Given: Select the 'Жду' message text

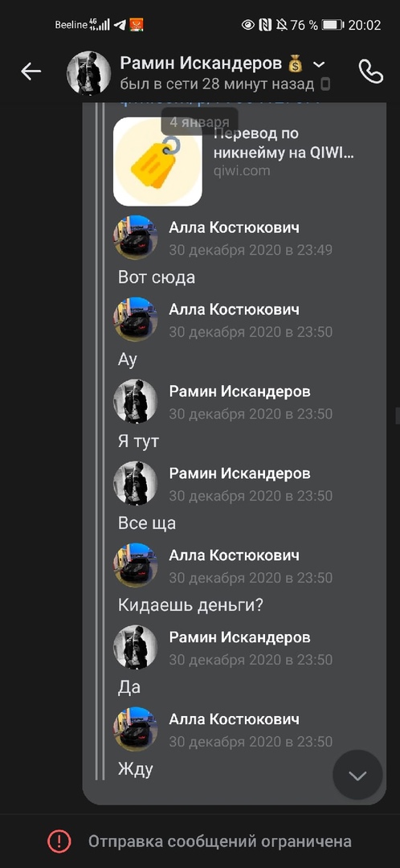Looking at the screenshot, I should pos(136,769).
